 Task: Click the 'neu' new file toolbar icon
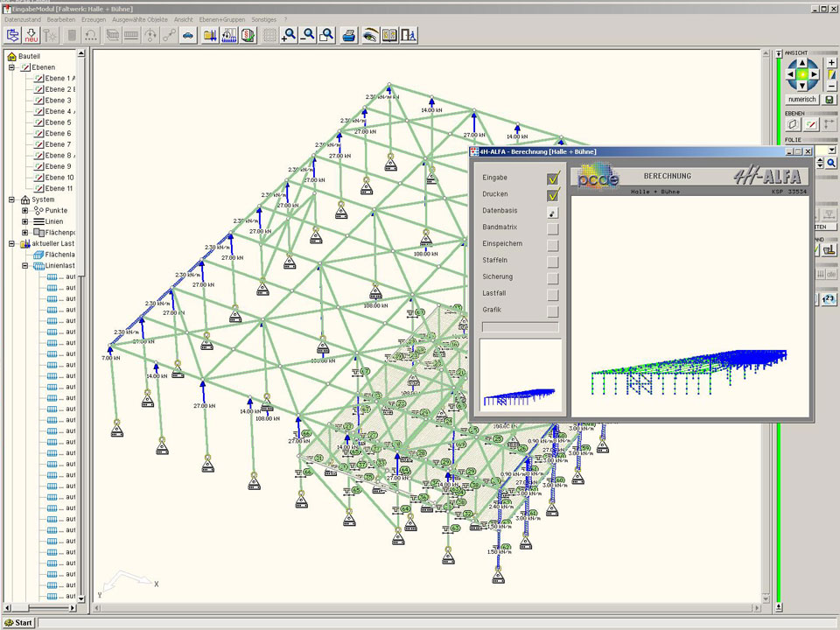[31, 35]
